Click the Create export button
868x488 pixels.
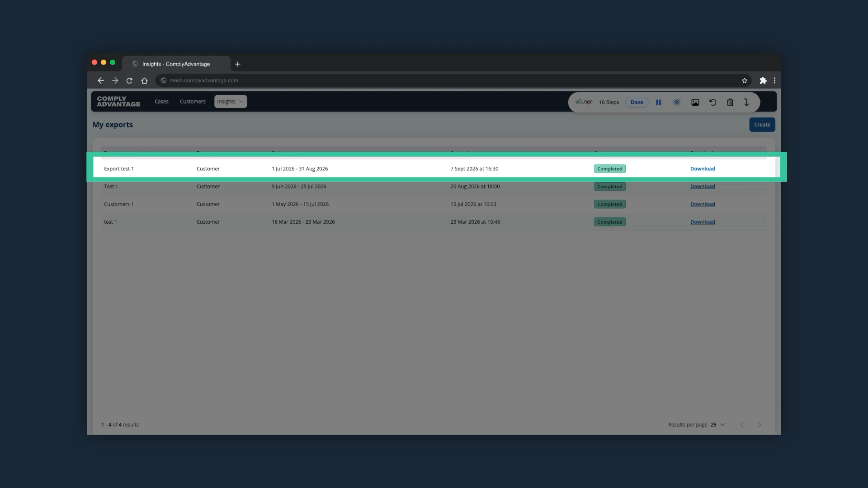tap(762, 125)
